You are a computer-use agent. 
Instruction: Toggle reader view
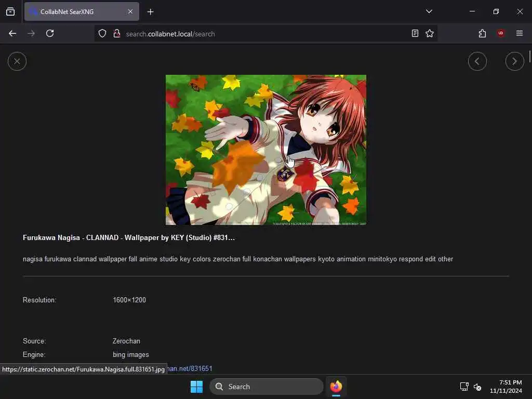point(415,34)
